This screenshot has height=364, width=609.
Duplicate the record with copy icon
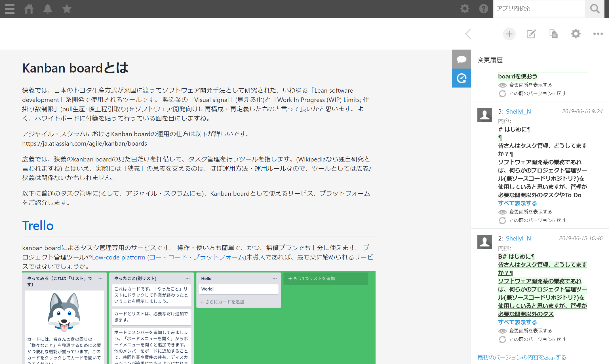553,34
